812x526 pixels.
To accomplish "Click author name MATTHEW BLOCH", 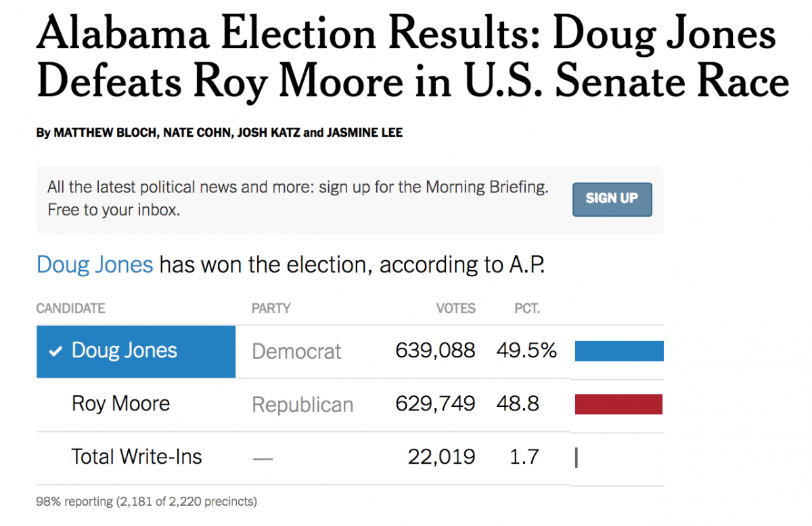I will tap(105, 133).
